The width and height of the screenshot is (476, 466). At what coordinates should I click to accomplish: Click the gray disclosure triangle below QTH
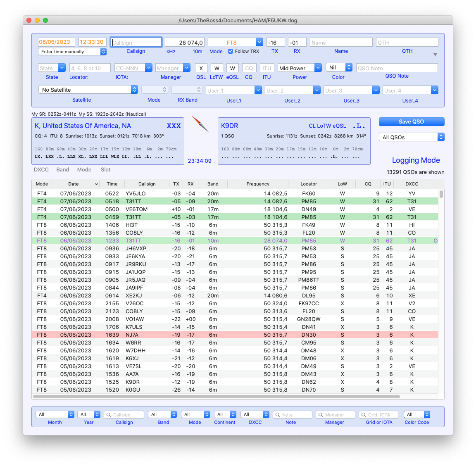pos(435,55)
